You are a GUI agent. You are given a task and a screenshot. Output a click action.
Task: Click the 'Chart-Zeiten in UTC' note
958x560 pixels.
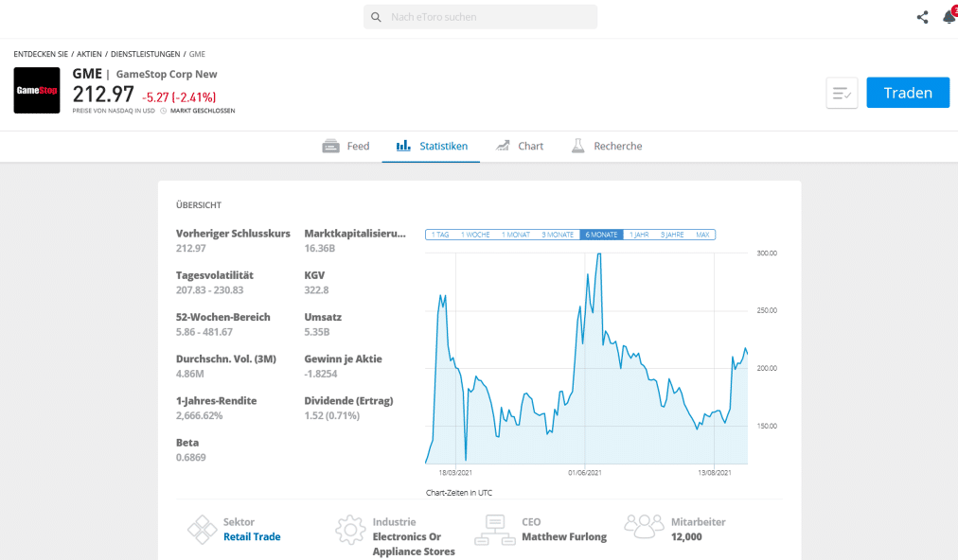[x=459, y=493]
